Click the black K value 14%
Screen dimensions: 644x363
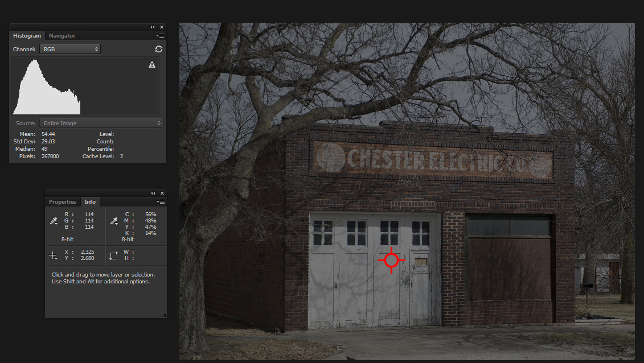coord(151,233)
